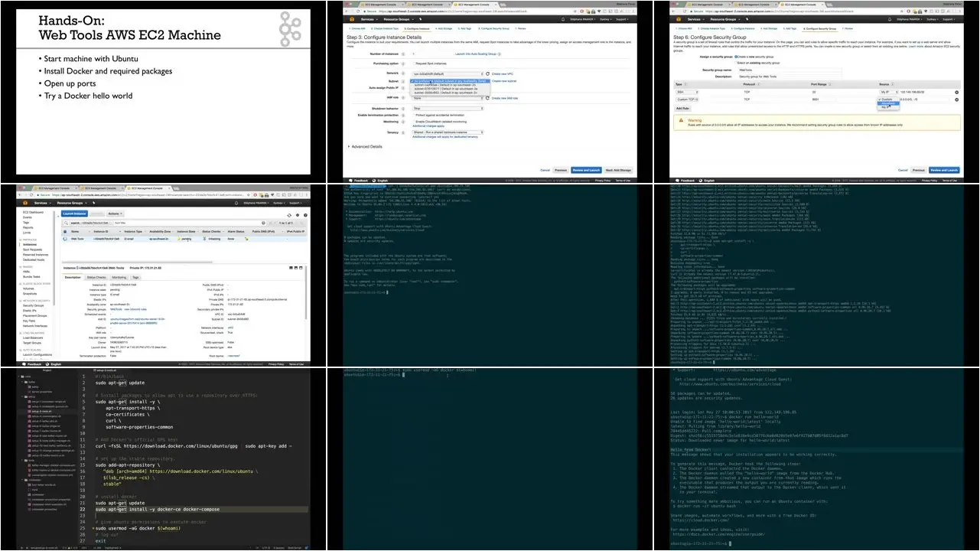Open the Tenancy dropdown

[448, 132]
